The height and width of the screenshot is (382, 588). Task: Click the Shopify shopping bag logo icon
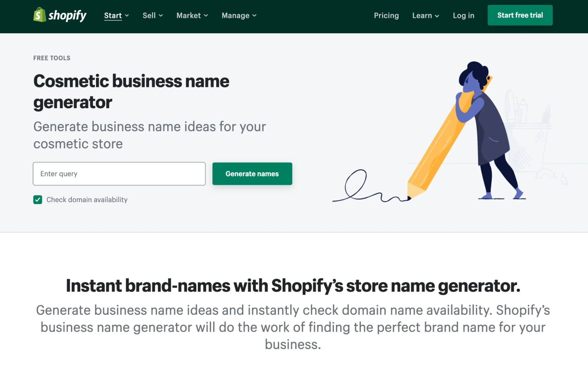39,15
